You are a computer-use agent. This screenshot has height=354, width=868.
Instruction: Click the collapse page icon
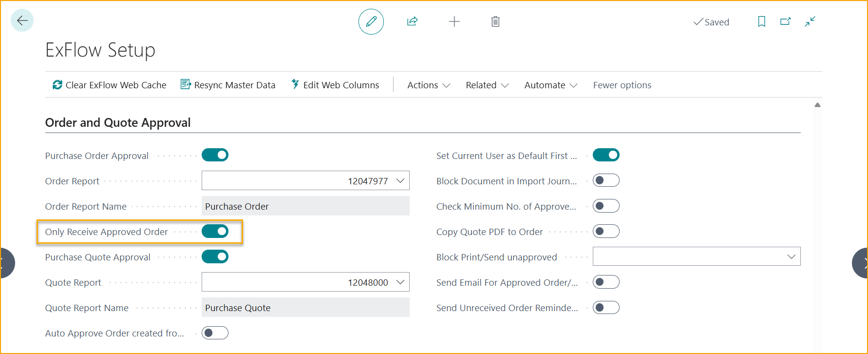click(x=810, y=21)
